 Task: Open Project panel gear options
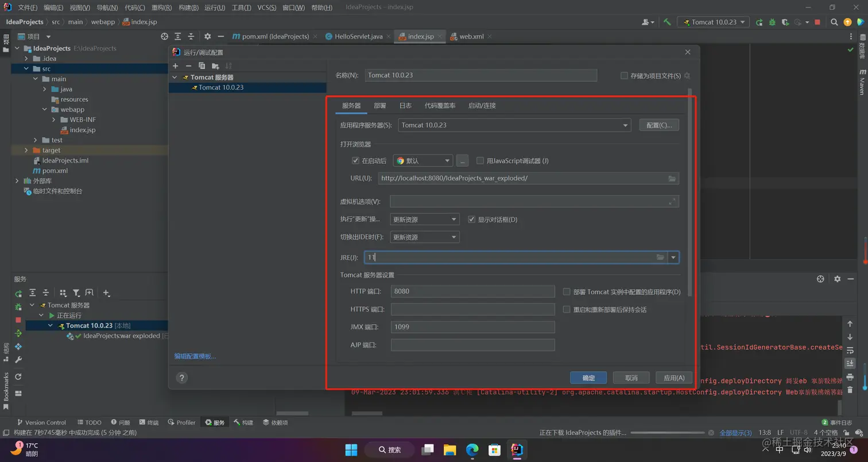[207, 36]
